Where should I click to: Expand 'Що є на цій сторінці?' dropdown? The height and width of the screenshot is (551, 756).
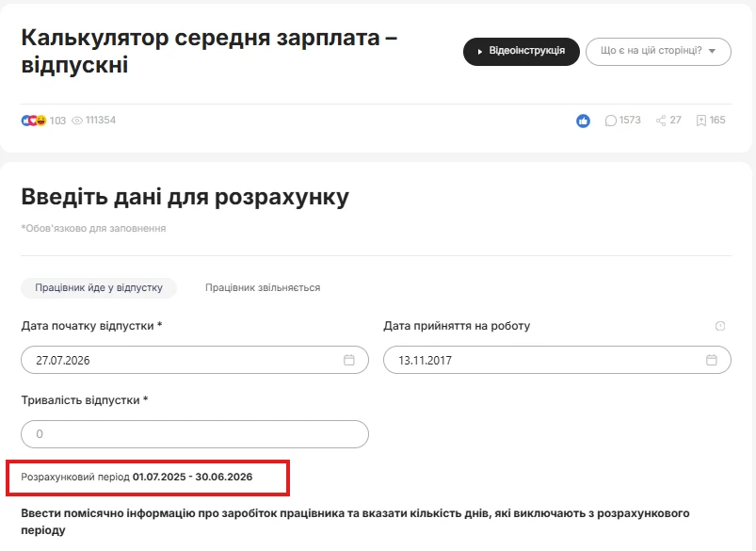(x=658, y=51)
